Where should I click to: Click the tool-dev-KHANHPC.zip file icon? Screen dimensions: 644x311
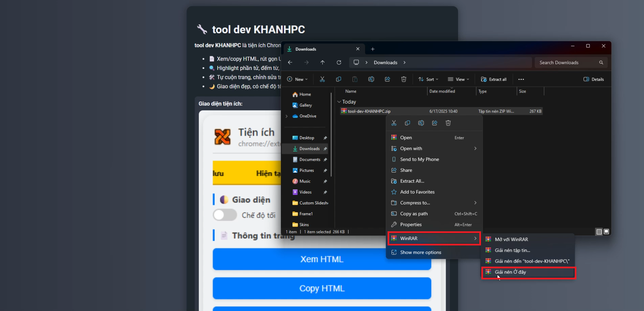(x=344, y=111)
